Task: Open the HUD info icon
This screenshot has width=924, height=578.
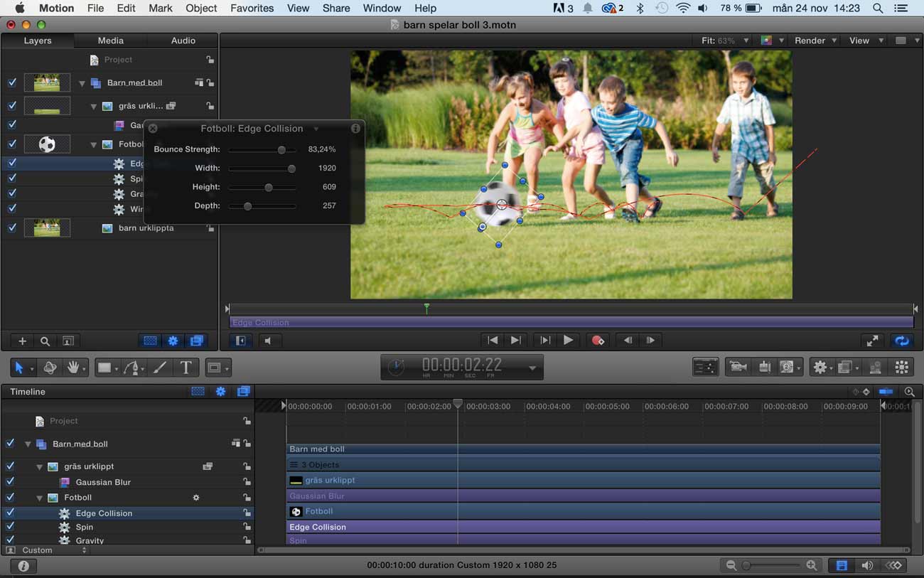Action: click(x=355, y=129)
